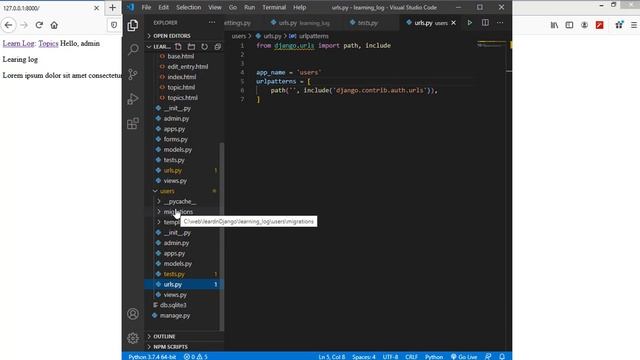Open Firefox hamburger menu
The height and width of the screenshot is (360, 640).
pyautogui.click(x=634, y=25)
